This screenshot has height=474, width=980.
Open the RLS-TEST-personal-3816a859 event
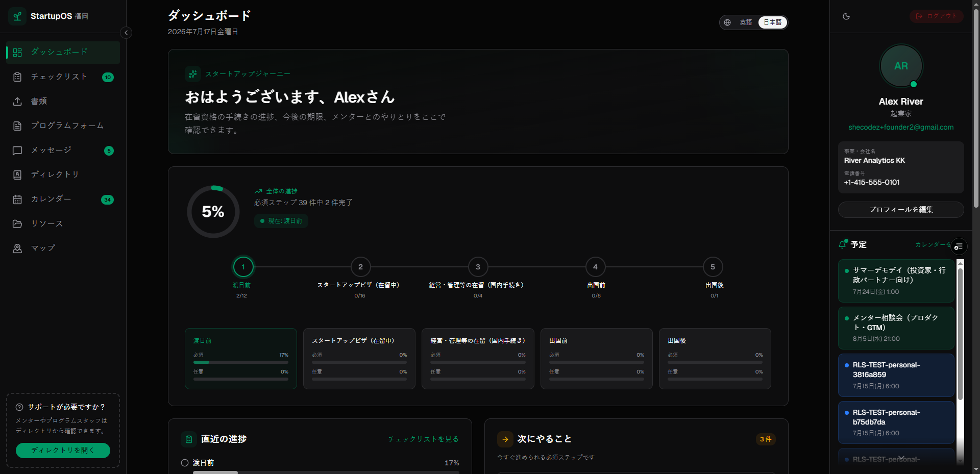896,375
